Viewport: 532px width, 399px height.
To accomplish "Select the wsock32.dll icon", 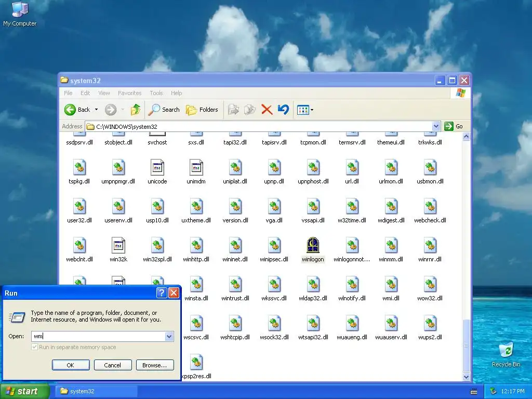I will [x=274, y=323].
